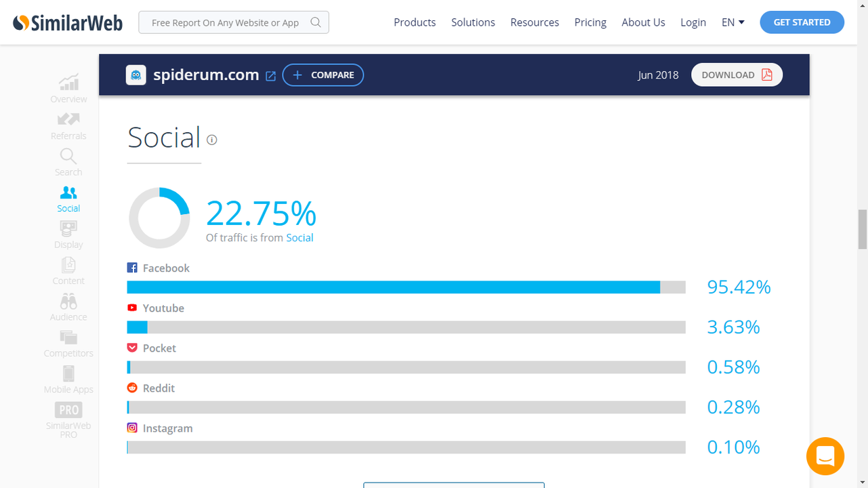
Task: Go to Audience section in sidebar
Action: tap(68, 307)
